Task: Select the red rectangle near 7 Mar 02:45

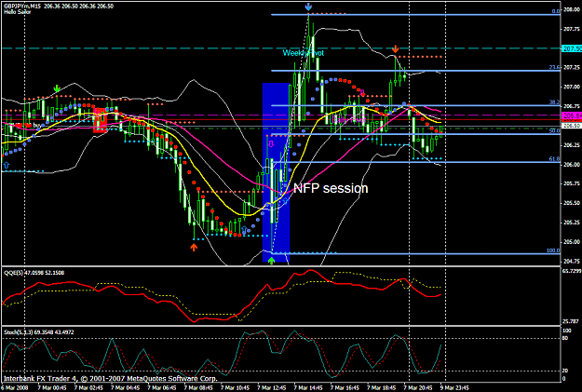Action: 100,120
